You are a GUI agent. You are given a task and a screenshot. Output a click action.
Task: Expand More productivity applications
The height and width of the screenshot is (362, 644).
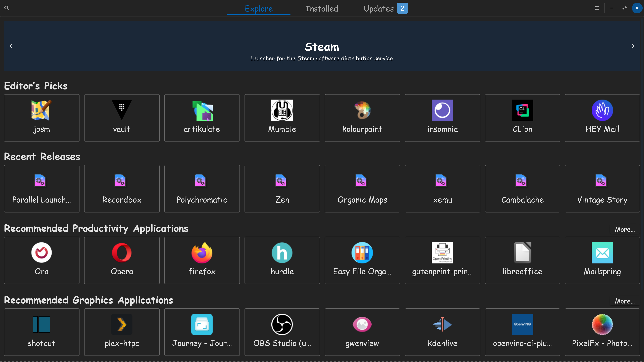click(x=625, y=229)
